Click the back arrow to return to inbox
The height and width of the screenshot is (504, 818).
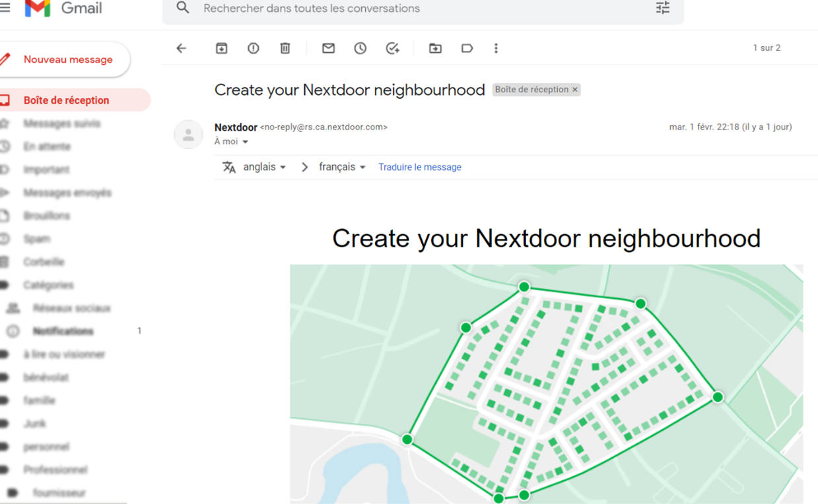tap(182, 48)
